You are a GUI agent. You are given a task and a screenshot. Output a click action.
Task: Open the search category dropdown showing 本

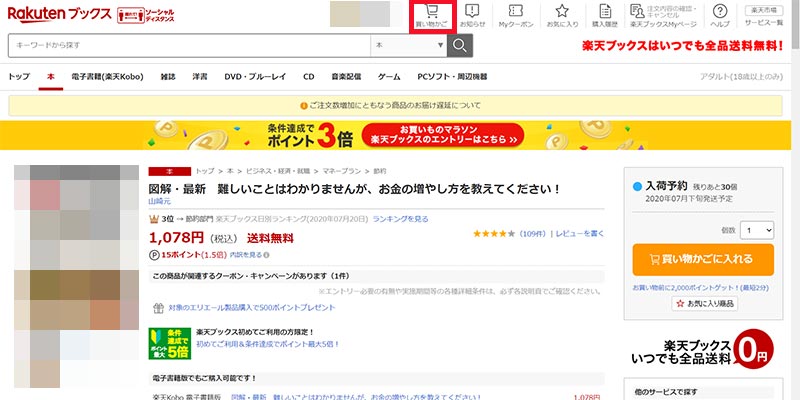tap(409, 45)
